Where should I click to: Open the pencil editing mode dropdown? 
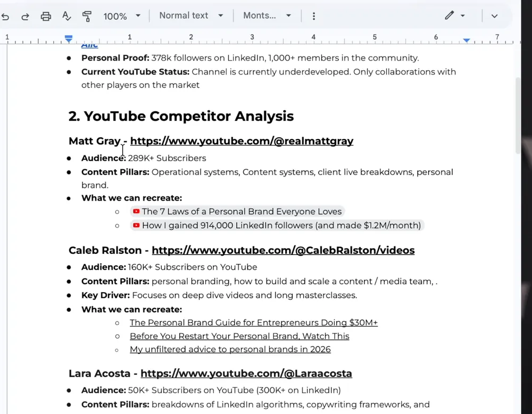click(455, 15)
